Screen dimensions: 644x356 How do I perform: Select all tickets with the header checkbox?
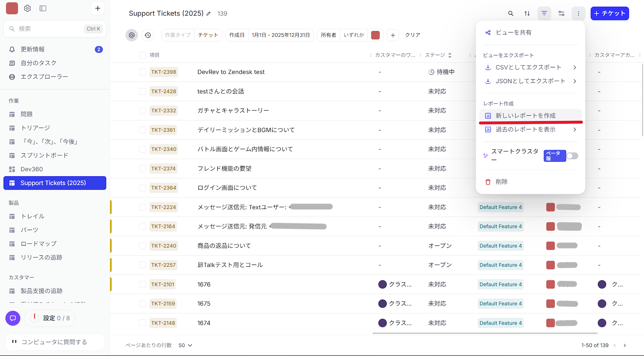[142, 55]
